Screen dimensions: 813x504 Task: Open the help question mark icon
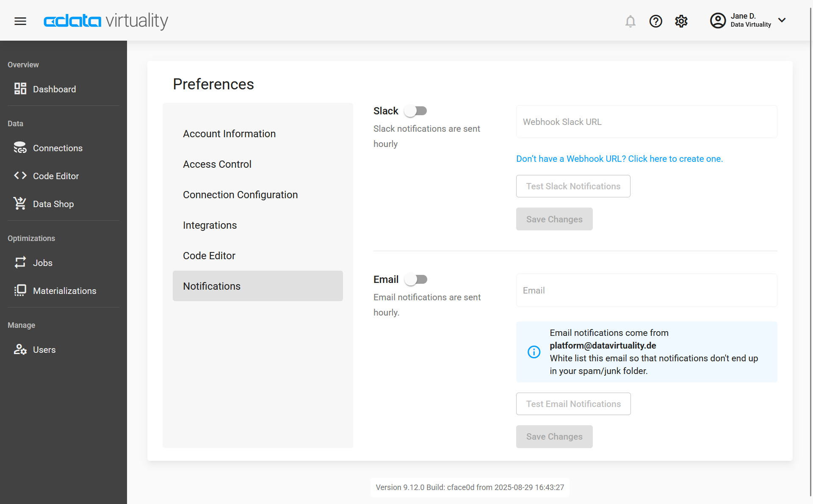tap(655, 21)
